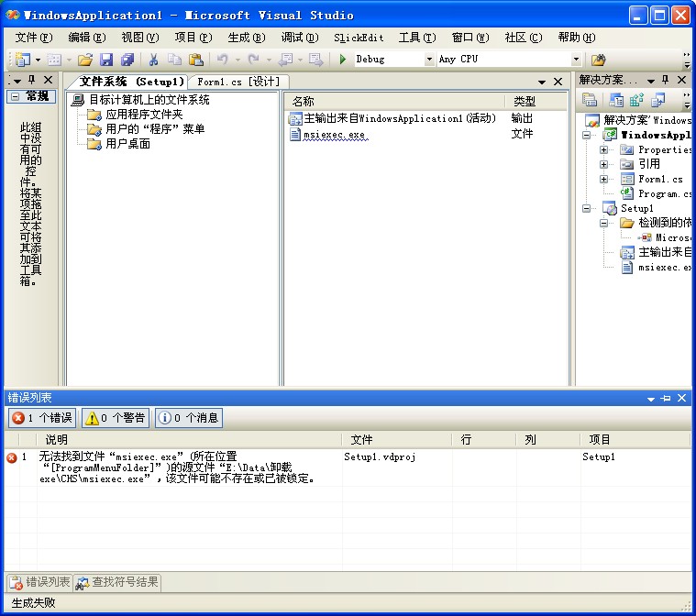Select msiexec.exe in Solution Explorer tree

pos(665,267)
